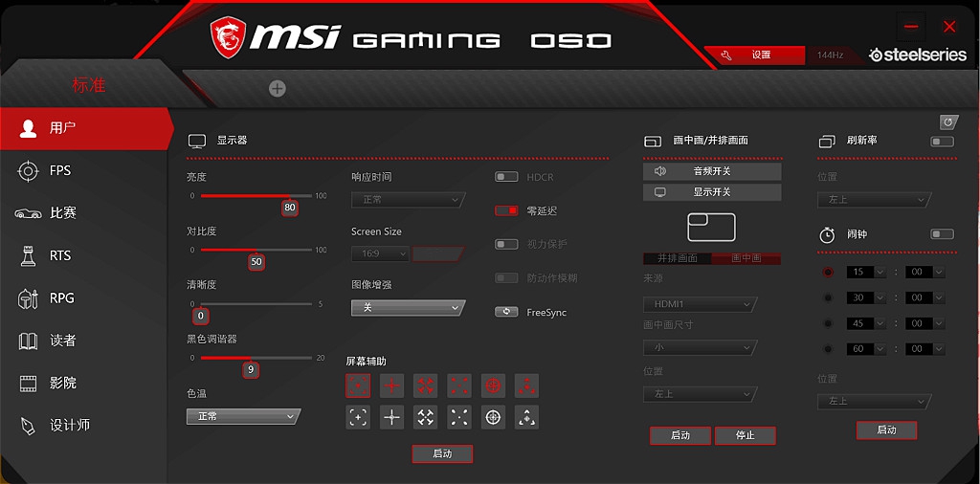Click the 对比度 slider handle
The image size is (980, 484).
click(x=256, y=262)
